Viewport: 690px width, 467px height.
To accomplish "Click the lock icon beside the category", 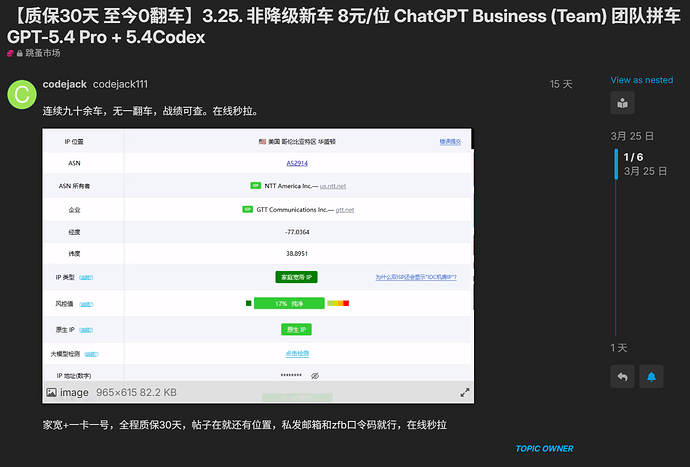I will point(20,54).
